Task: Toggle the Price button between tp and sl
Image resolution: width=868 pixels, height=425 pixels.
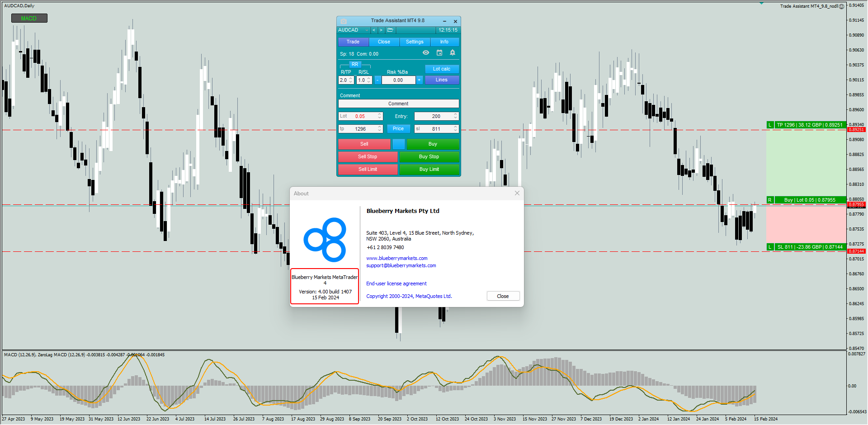Action: pos(398,129)
